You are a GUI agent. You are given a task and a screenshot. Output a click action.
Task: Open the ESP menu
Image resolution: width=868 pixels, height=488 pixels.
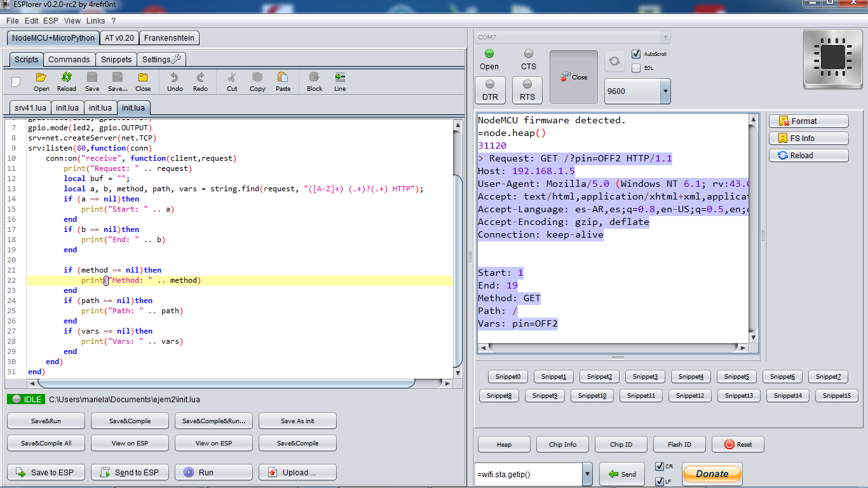(x=51, y=21)
